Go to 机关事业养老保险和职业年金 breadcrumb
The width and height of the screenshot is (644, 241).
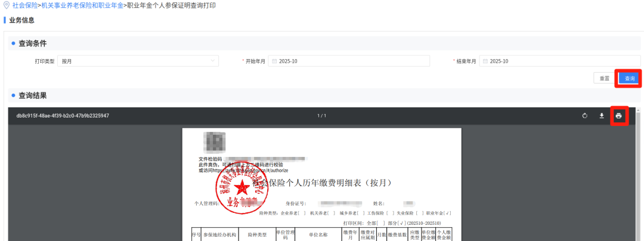click(x=83, y=5)
